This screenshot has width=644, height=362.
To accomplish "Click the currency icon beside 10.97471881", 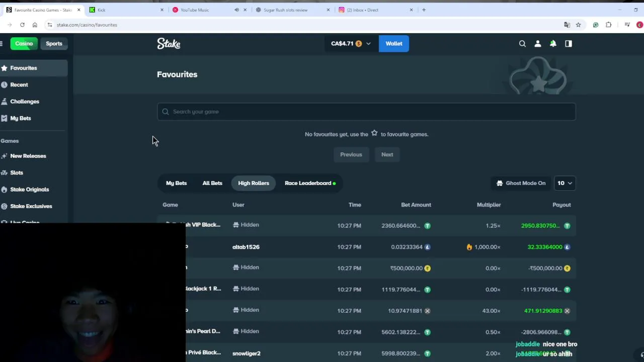I will click(427, 311).
